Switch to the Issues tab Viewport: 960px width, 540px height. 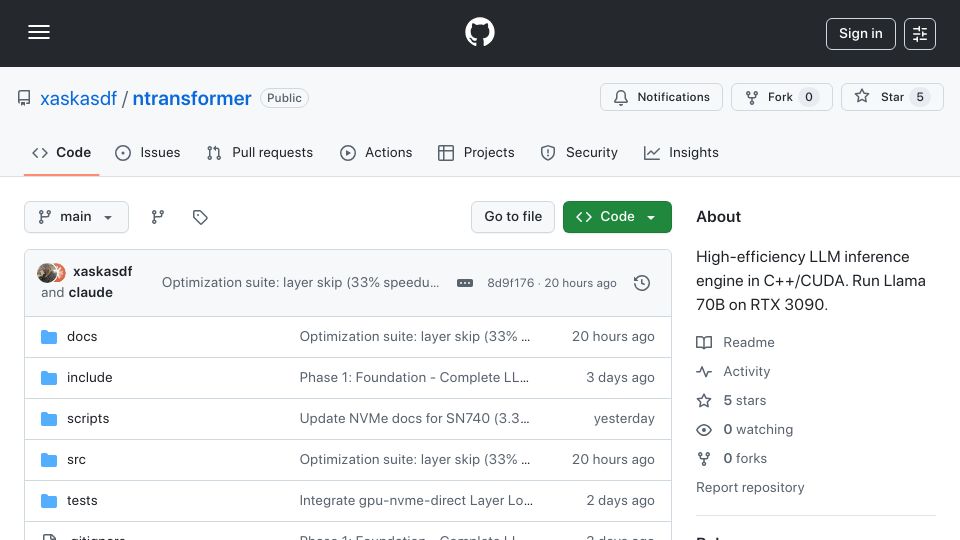148,152
